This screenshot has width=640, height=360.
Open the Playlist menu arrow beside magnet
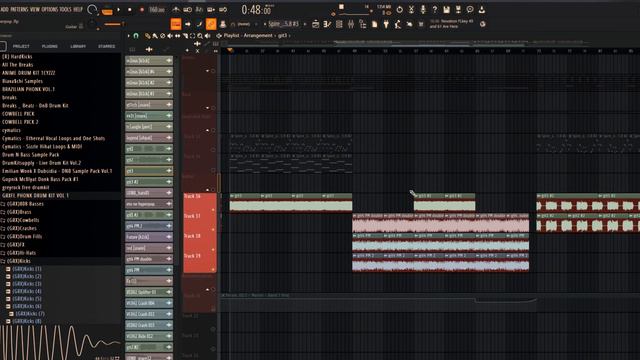pyautogui.click(x=129, y=36)
